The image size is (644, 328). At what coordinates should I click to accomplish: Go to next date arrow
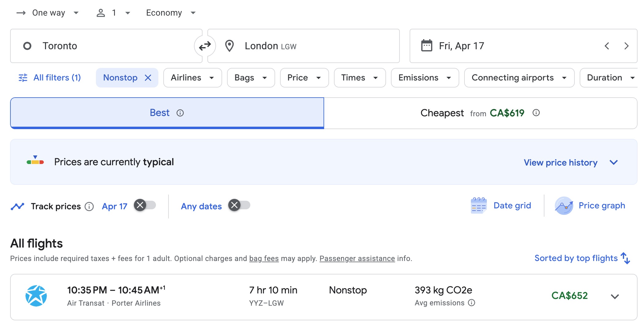click(x=626, y=46)
